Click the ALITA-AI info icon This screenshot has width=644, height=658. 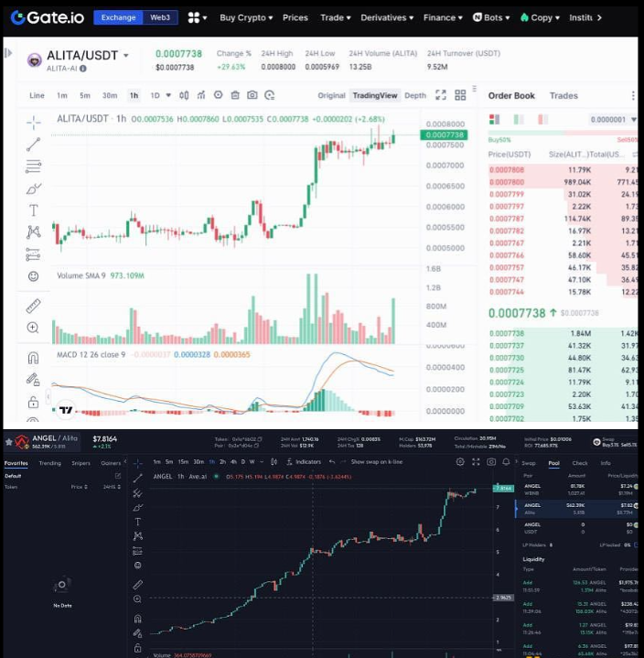coord(83,69)
